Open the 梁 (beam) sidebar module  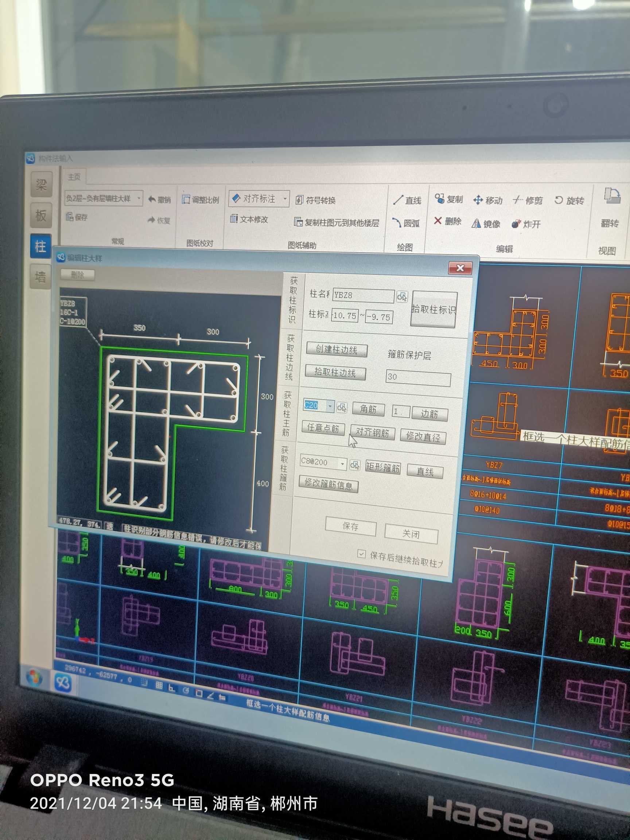pos(41,184)
